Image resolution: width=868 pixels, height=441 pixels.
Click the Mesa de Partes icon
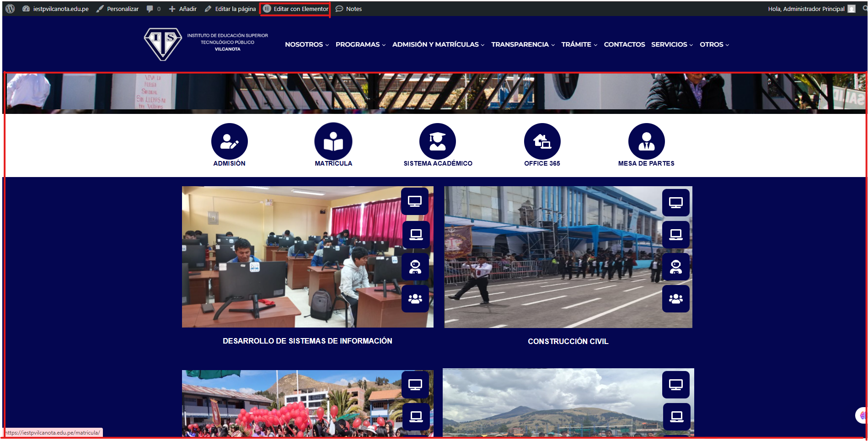tap(646, 142)
